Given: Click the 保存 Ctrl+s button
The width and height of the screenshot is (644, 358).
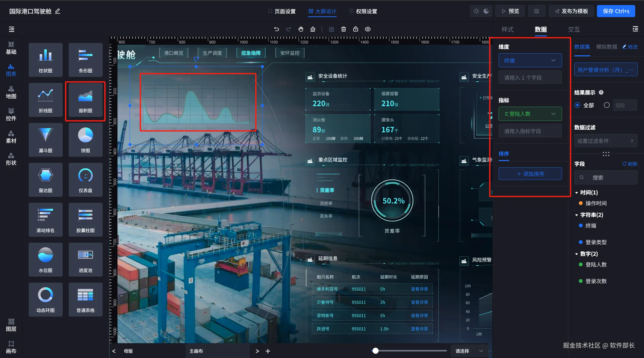Looking at the screenshot, I should pyautogui.click(x=616, y=11).
